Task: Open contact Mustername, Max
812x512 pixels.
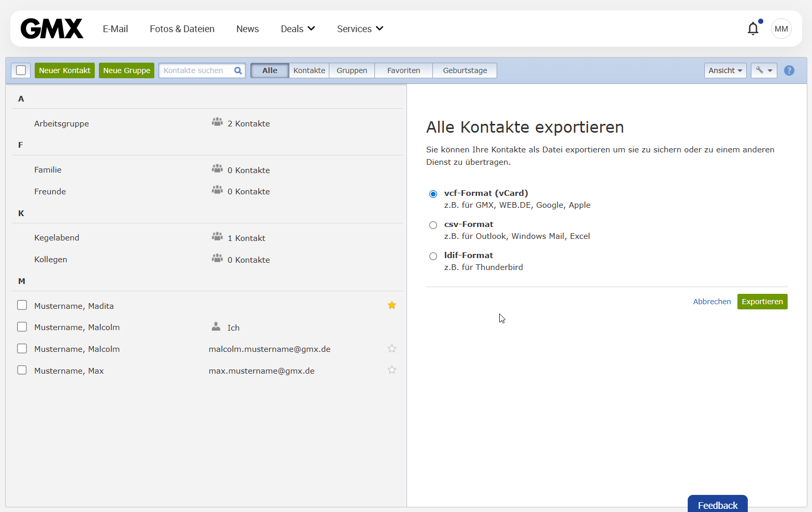Action: [x=69, y=371]
